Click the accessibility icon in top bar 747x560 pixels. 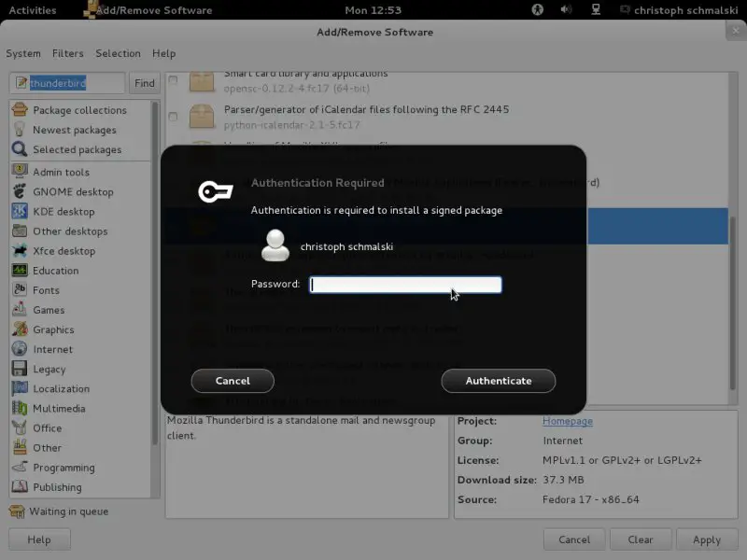pyautogui.click(x=538, y=9)
